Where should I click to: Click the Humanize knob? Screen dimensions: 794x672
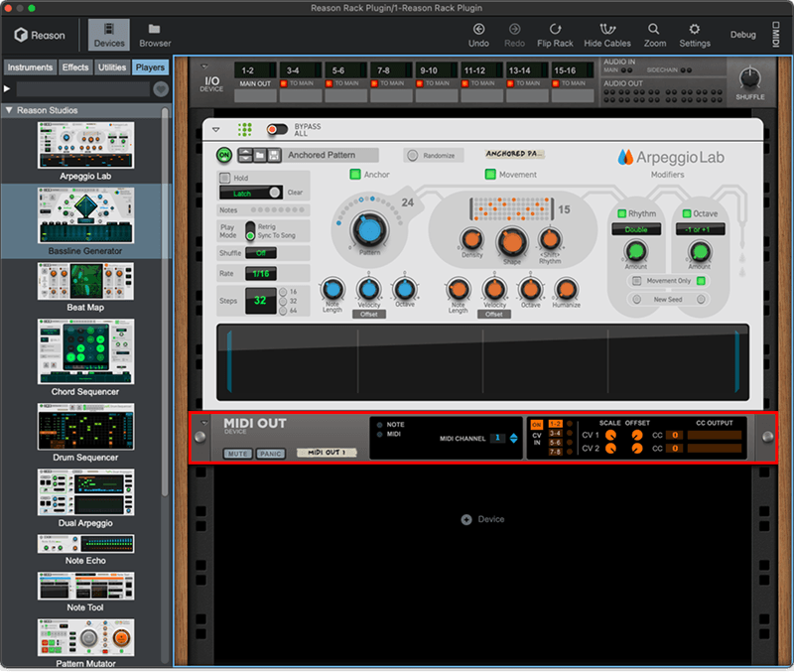[566, 289]
